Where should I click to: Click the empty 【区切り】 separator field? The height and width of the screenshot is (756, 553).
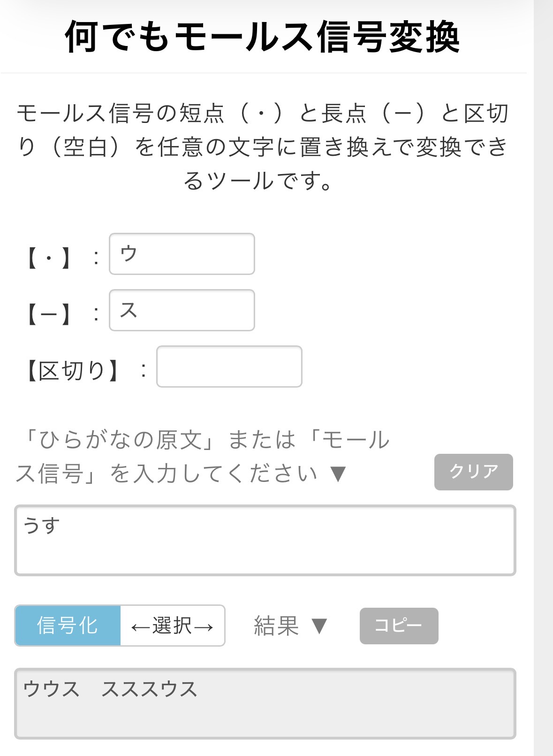229,367
